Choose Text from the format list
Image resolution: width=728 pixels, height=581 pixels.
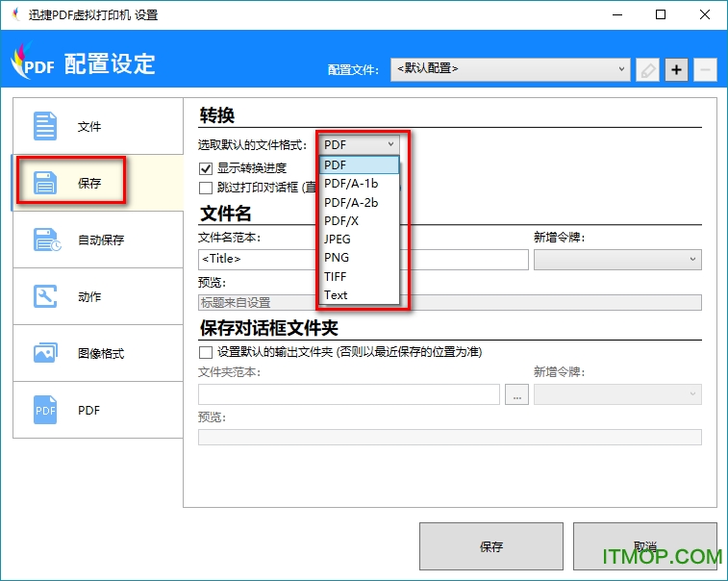tap(360, 295)
